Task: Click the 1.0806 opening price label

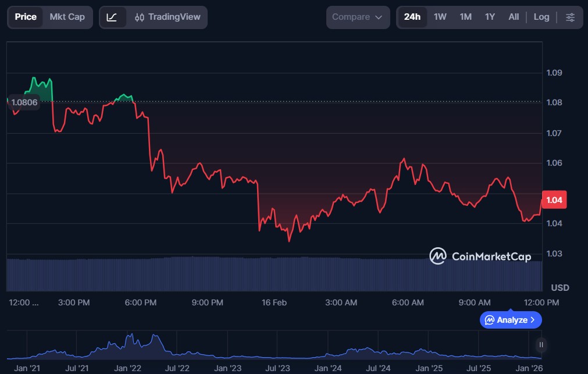Action: tap(24, 102)
